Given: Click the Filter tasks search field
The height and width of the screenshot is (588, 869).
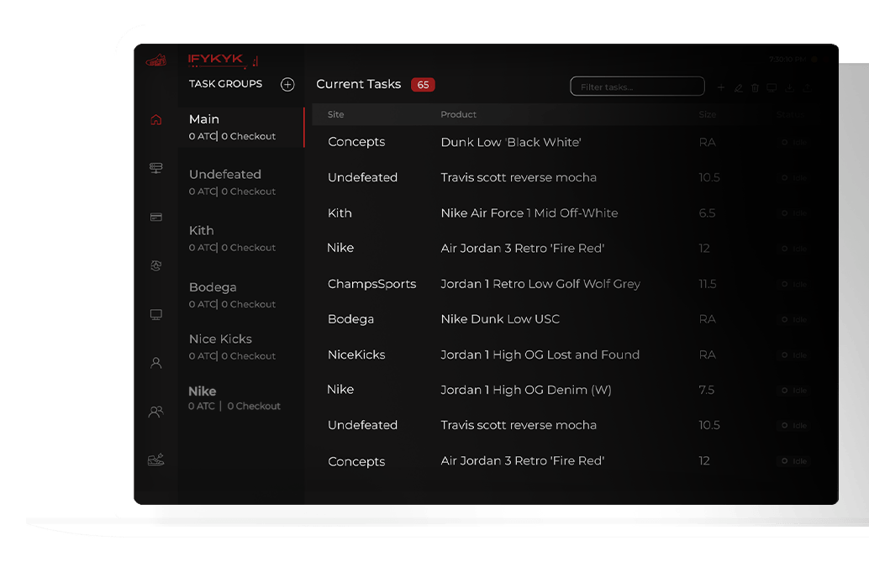Looking at the screenshot, I should coord(637,87).
